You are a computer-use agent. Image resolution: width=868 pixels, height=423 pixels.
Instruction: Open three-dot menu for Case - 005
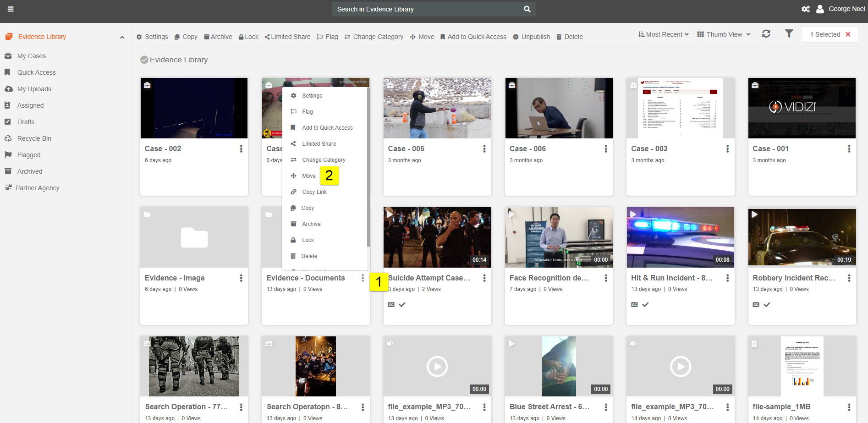pos(484,149)
